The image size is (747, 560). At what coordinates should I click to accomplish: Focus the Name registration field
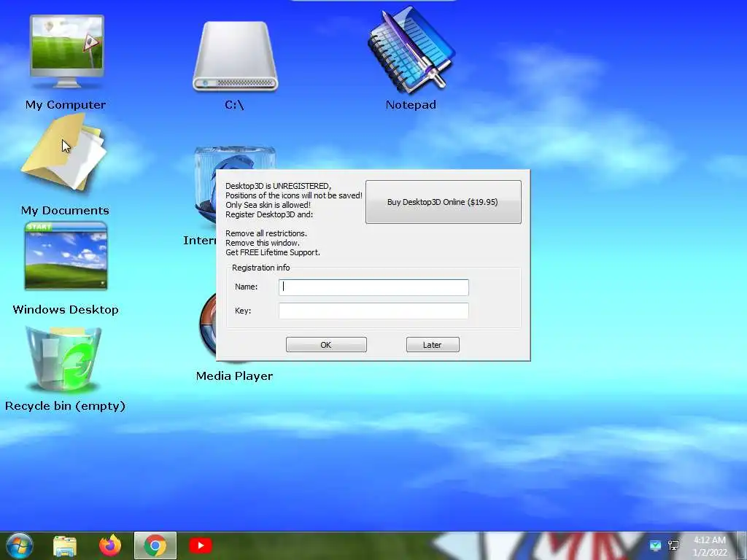click(373, 287)
